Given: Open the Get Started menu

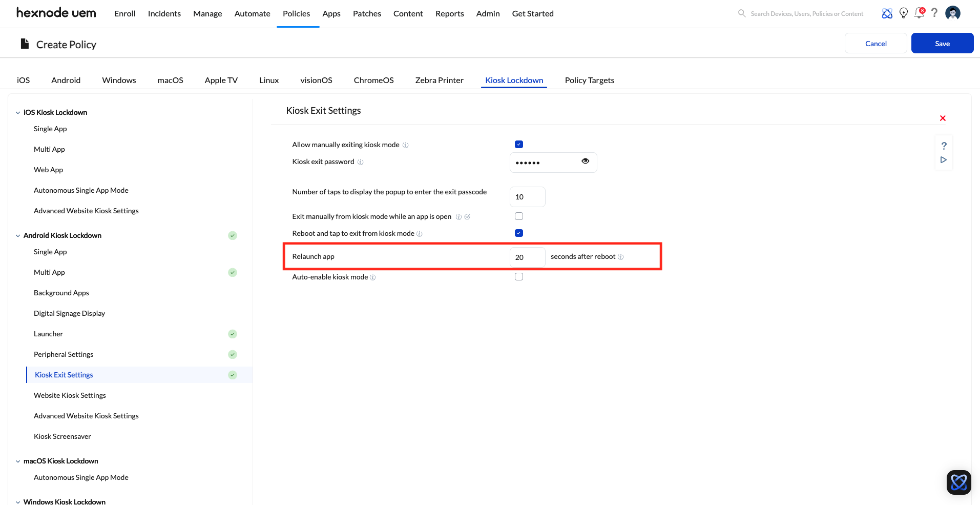Looking at the screenshot, I should tap(533, 13).
